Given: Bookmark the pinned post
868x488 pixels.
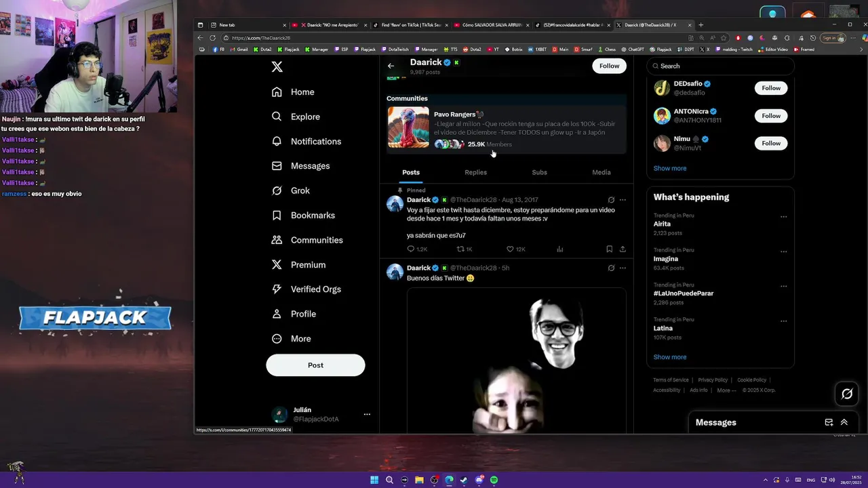Looking at the screenshot, I should point(609,249).
